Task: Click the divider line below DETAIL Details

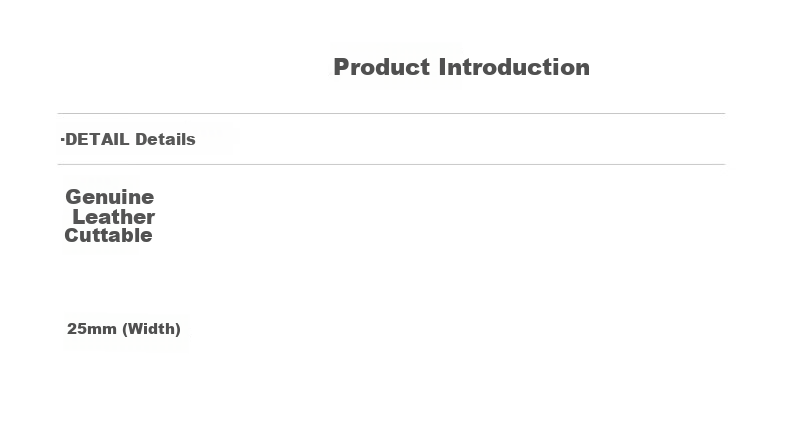Action: point(391,164)
